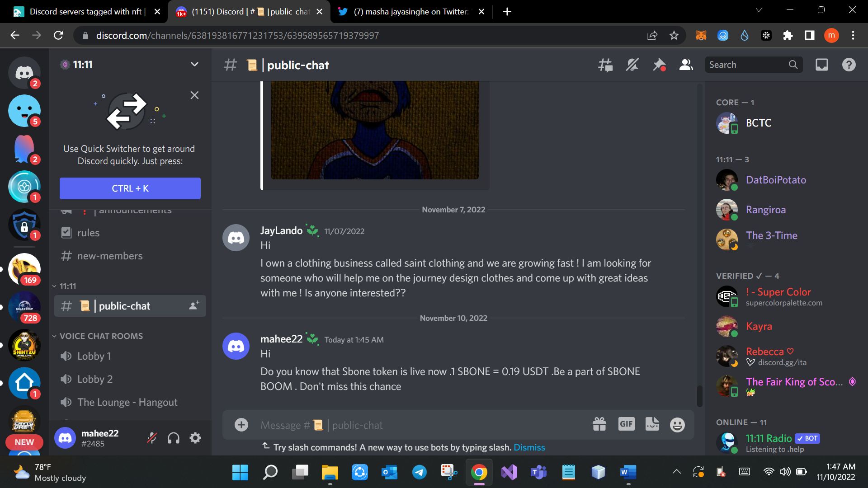
Task: Select Rangiroa in member list
Action: pos(787,210)
